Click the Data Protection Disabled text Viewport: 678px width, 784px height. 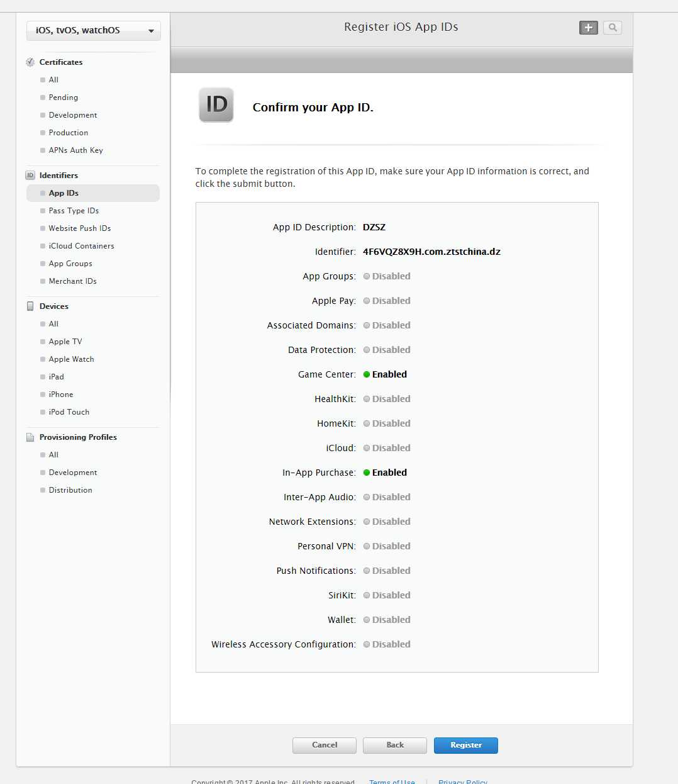(391, 350)
